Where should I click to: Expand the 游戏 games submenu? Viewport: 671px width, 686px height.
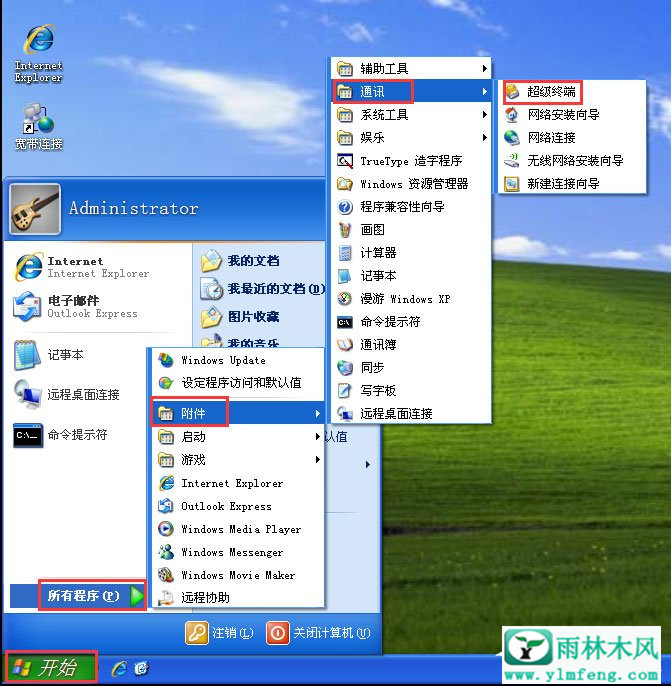pos(238,460)
